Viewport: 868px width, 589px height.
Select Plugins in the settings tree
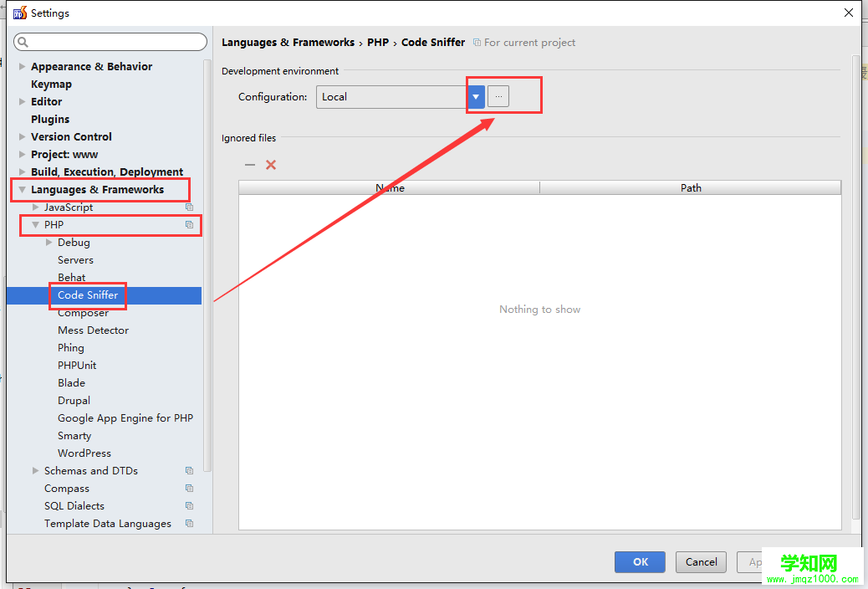coord(50,119)
